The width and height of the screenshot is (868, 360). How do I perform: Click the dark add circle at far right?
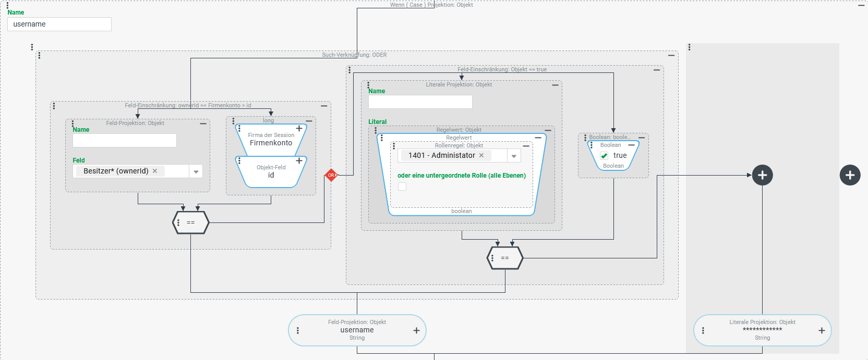[x=850, y=175]
